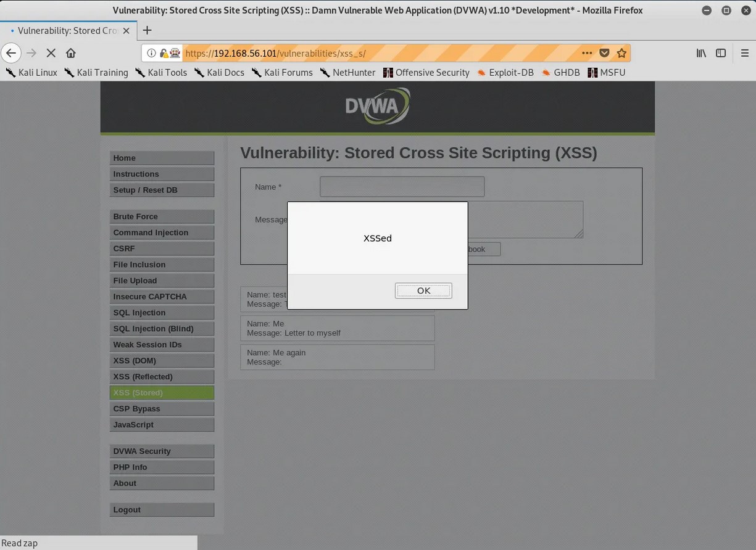The image size is (756, 550).
Task: Open Setup / Reset DB page
Action: pyautogui.click(x=162, y=190)
